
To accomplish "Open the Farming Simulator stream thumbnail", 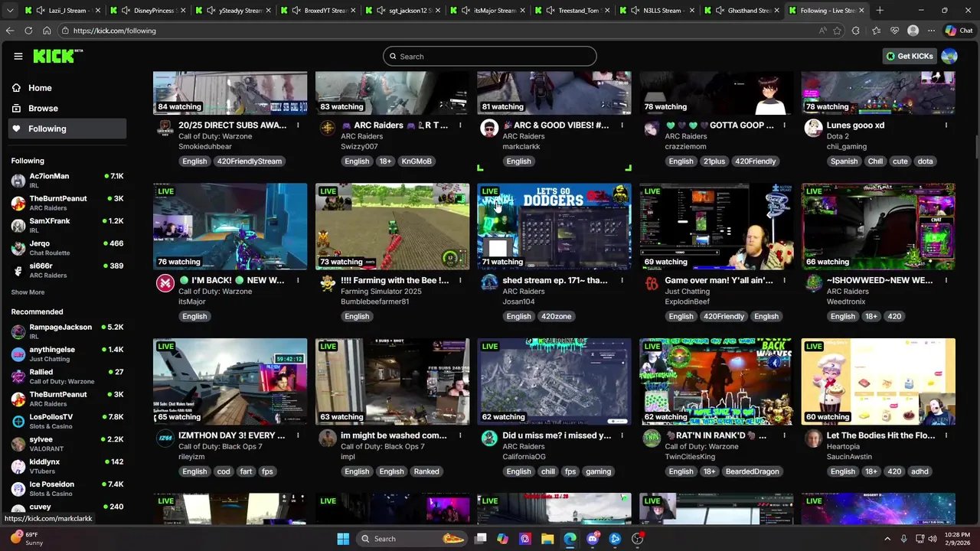I will point(392,227).
